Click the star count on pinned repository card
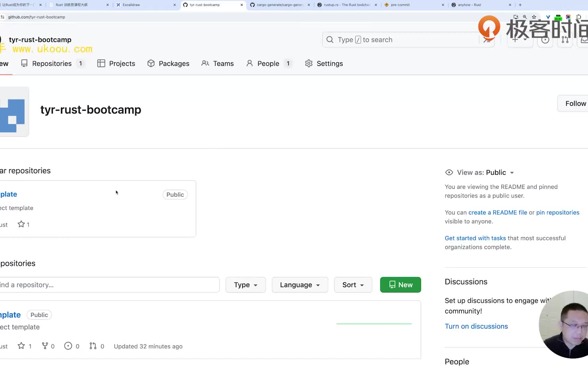 click(23, 224)
